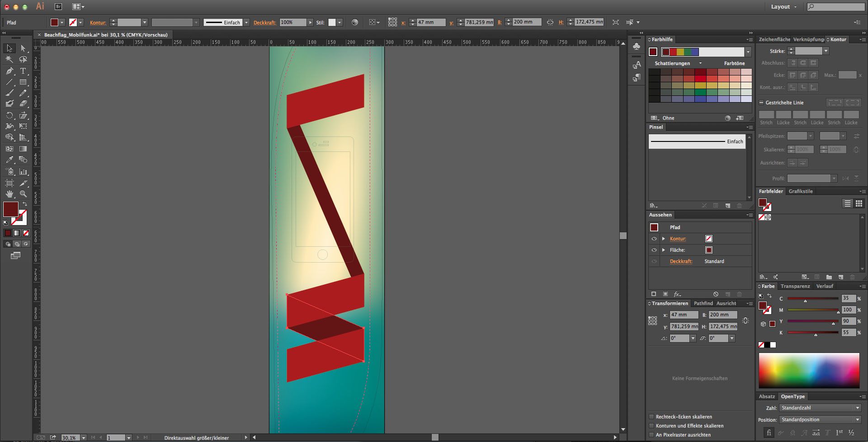868x442 pixels.
Task: Switch to the Pathfinder tab
Action: point(703,303)
